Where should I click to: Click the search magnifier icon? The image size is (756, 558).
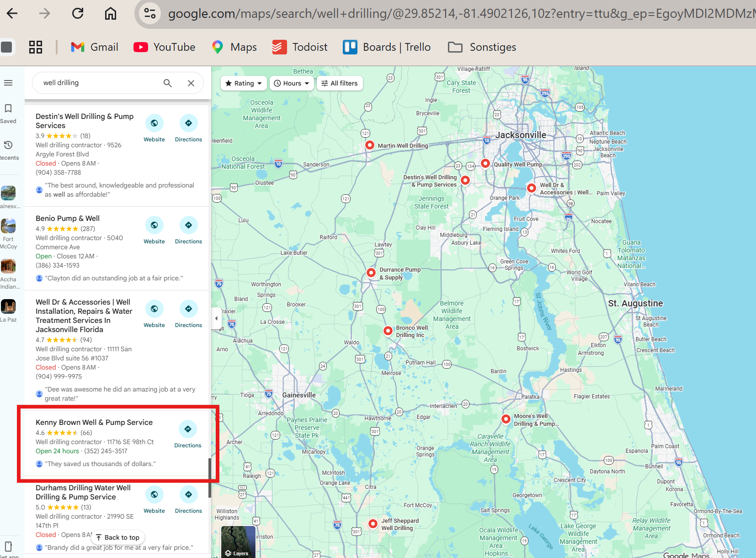167,83
